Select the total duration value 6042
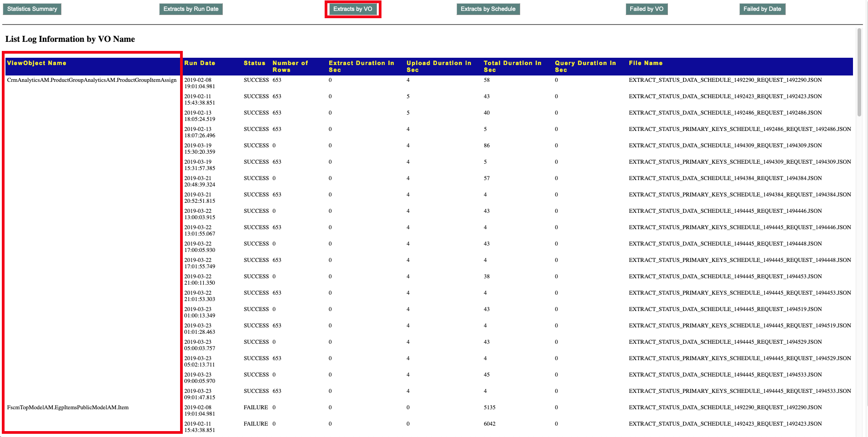The height and width of the screenshot is (437, 868). 490,424
